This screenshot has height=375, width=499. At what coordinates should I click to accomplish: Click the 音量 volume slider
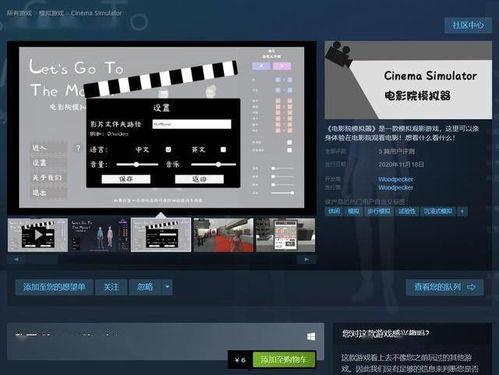(x=137, y=164)
